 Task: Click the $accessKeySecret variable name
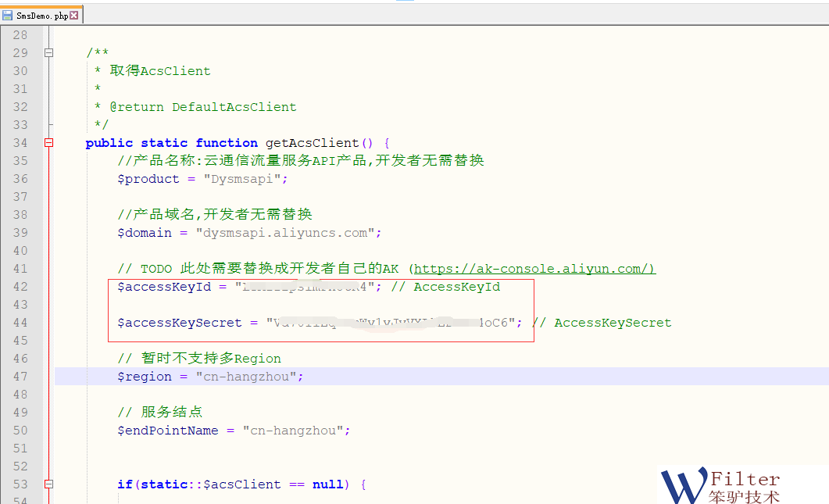(180, 323)
